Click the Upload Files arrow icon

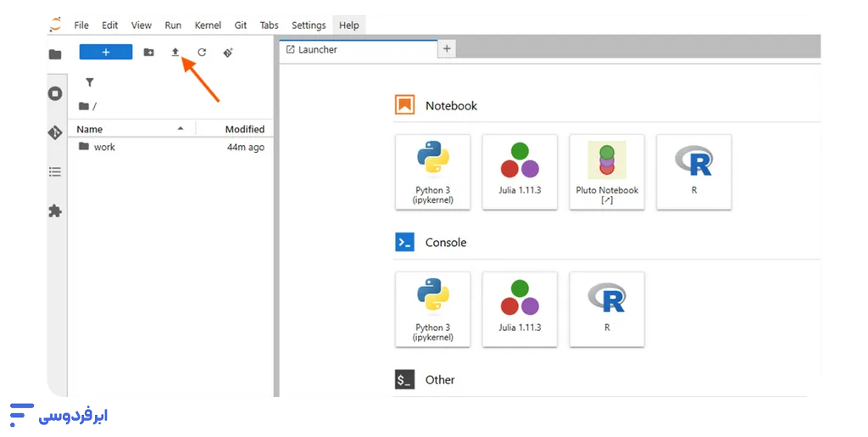coord(175,53)
